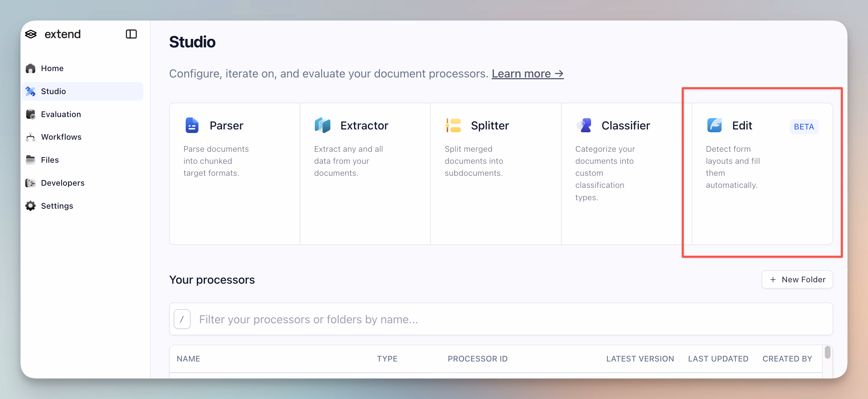
Task: Click the Home house icon
Action: (31, 68)
